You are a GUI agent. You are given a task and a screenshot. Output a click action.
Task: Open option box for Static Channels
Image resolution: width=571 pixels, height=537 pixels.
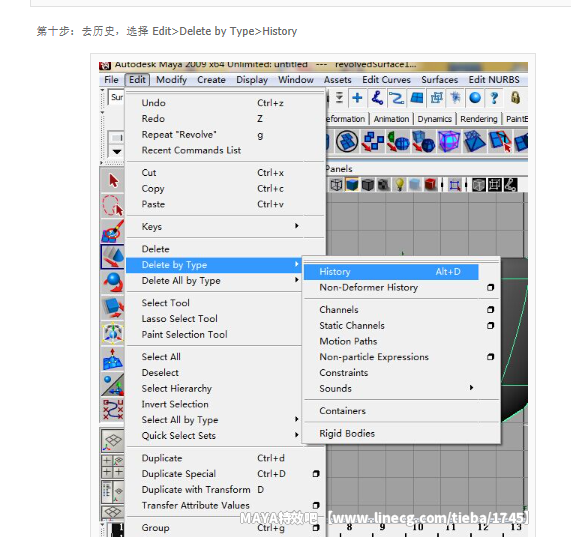(491, 325)
